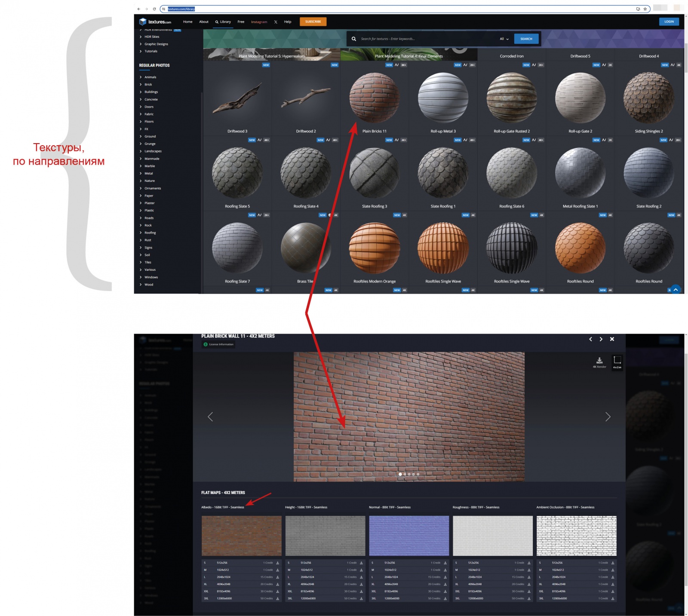Download Normal map at 4096x2048 size
This screenshot has width=688, height=616.
445,584
